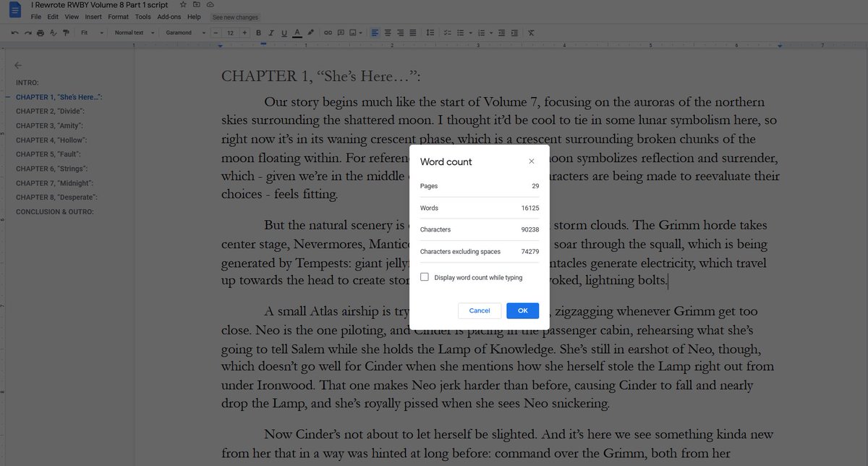Increase font size with plus
The height and width of the screenshot is (466, 868).
[244, 33]
